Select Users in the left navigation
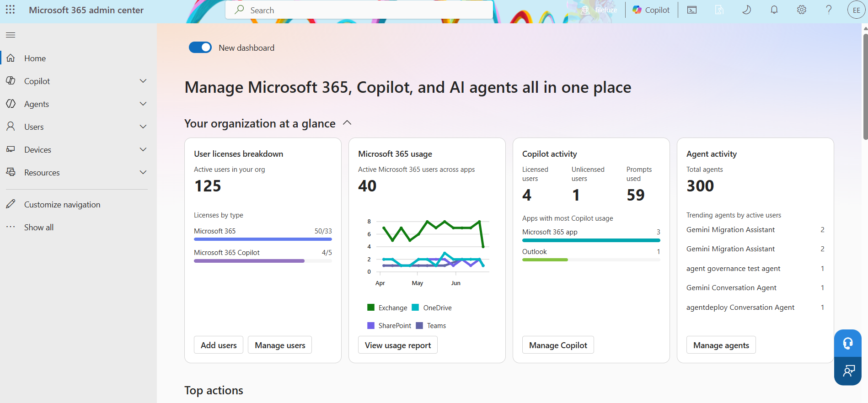Screen dimensions: 868x403 click(34, 127)
